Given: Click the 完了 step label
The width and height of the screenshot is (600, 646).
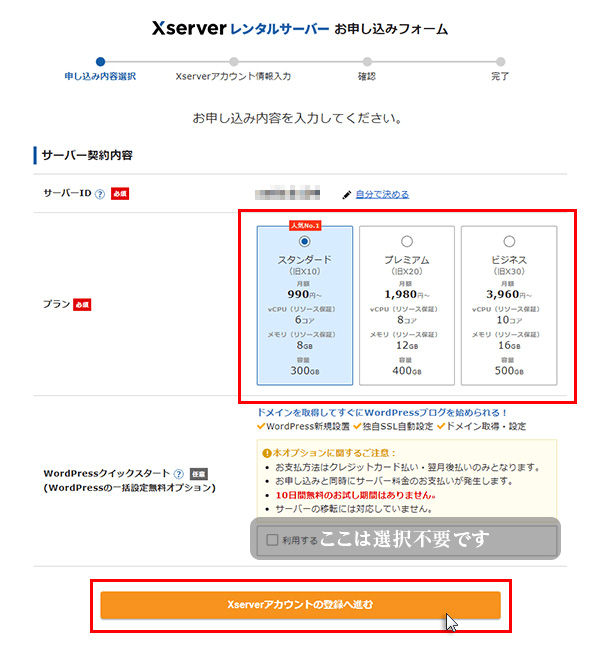Looking at the screenshot, I should coord(500,77).
